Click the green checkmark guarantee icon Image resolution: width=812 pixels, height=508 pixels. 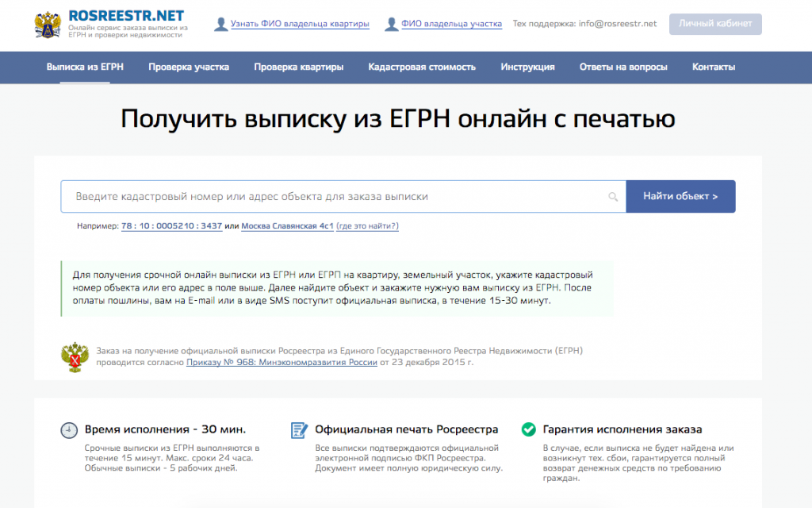528,429
